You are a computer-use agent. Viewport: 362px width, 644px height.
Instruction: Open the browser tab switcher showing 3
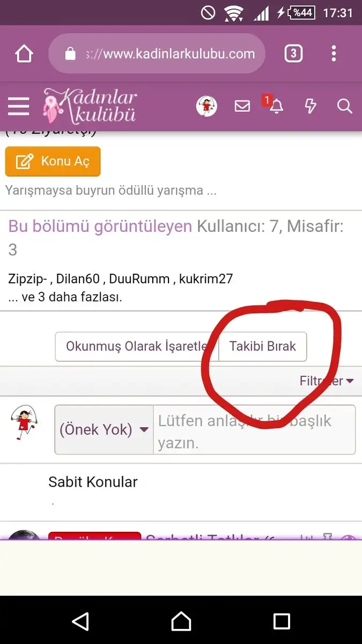(293, 54)
